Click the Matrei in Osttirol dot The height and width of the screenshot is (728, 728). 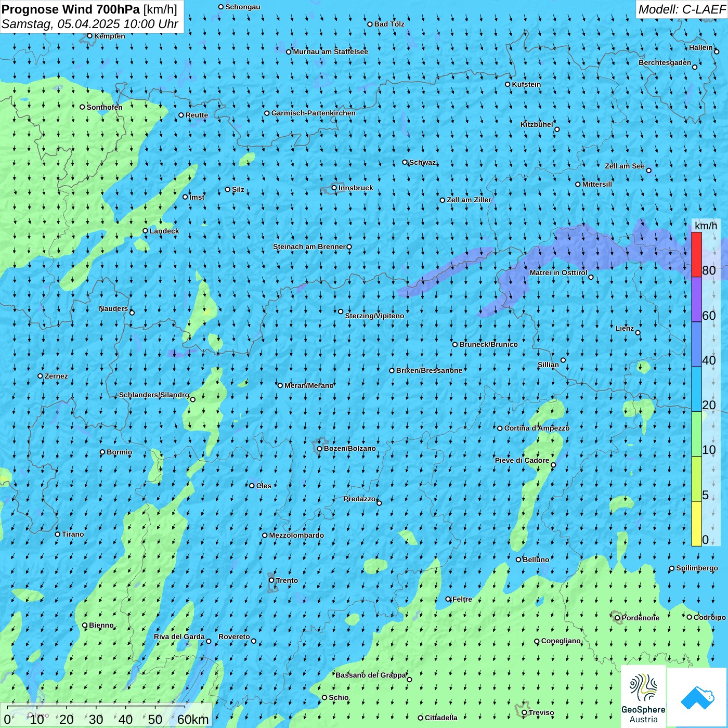pos(591,277)
